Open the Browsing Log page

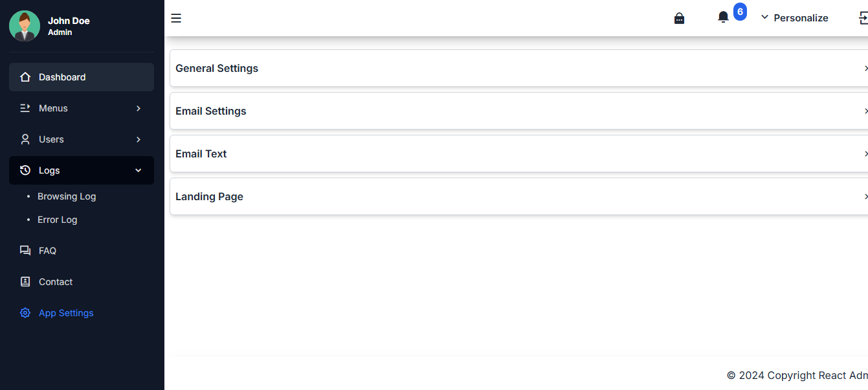coord(67,196)
